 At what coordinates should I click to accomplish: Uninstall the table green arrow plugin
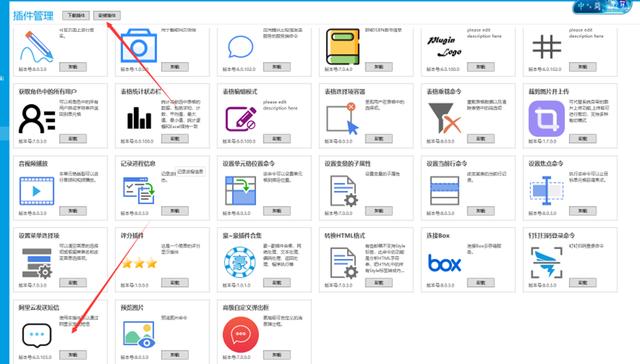(x=277, y=211)
